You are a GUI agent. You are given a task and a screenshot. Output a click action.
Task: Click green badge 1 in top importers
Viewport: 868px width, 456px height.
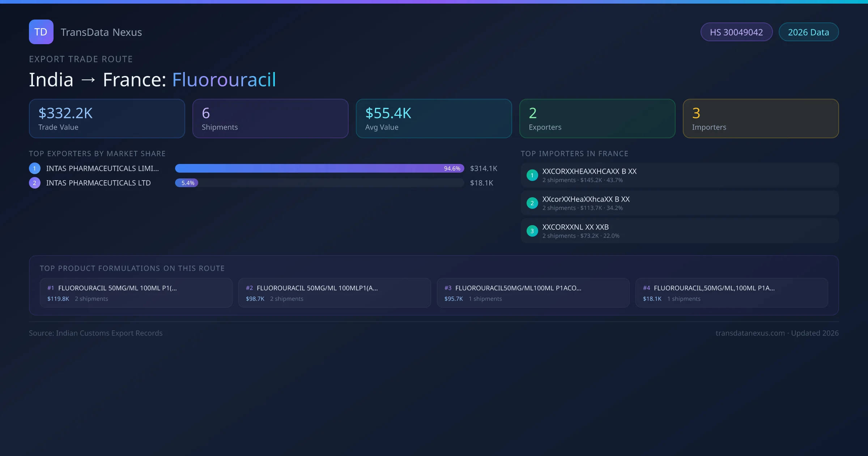[532, 175]
